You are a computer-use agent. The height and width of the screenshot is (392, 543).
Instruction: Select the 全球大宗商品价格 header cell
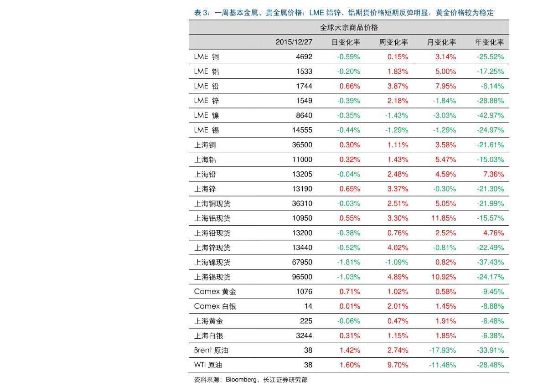coord(349,28)
